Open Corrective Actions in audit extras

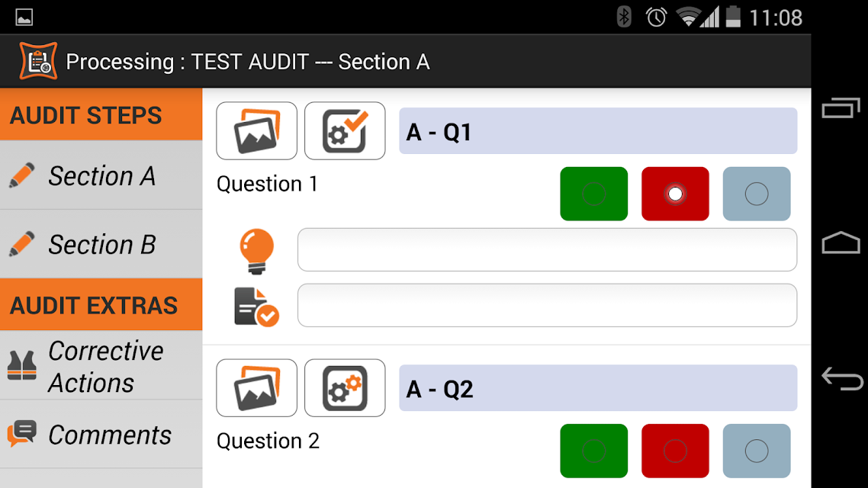coord(101,366)
